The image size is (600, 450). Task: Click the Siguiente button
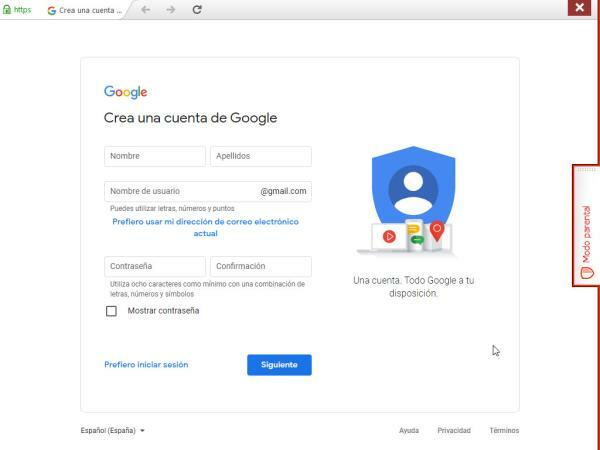tap(279, 365)
